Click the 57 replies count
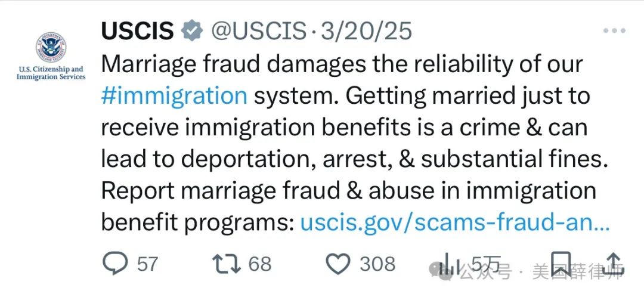The height and width of the screenshot is (297, 644). click(x=147, y=264)
